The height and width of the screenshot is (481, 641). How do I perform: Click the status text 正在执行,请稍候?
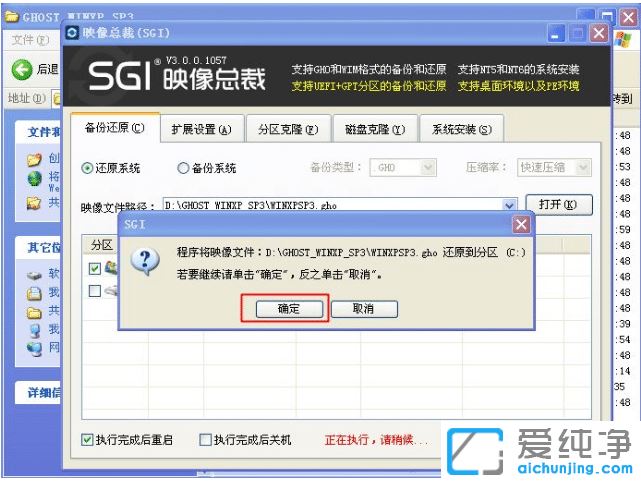376,441
